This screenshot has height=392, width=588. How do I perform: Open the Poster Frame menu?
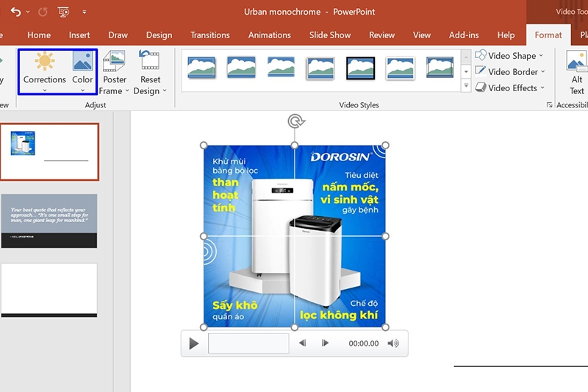pyautogui.click(x=115, y=72)
